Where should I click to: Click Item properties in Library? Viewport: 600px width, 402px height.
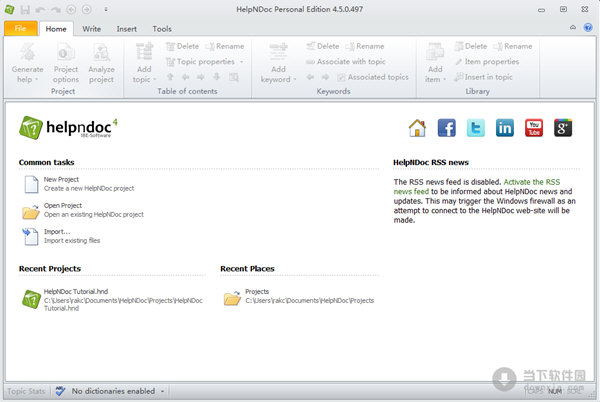coord(487,62)
